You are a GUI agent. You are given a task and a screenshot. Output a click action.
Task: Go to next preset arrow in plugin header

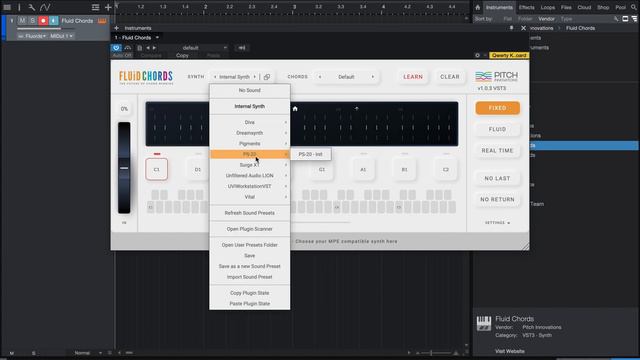coord(154,48)
